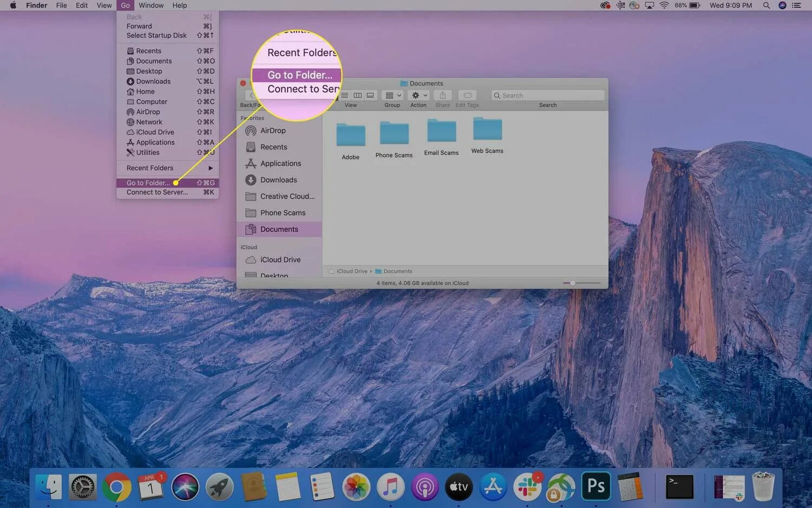This screenshot has width=812, height=508.
Task: Click the Action gear toolbar icon
Action: coord(419,95)
